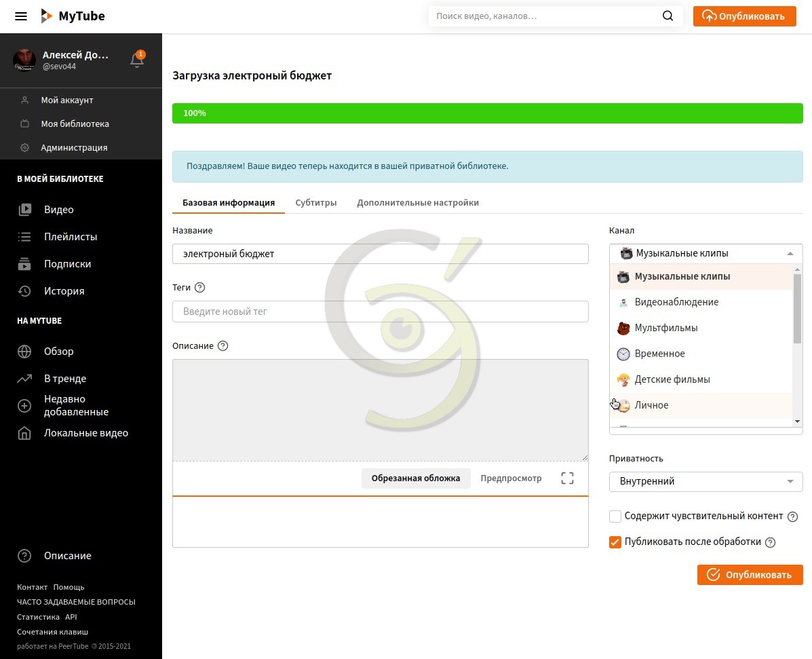Switch to the Субтитры tab
The height and width of the screenshot is (659, 812).
click(x=316, y=203)
